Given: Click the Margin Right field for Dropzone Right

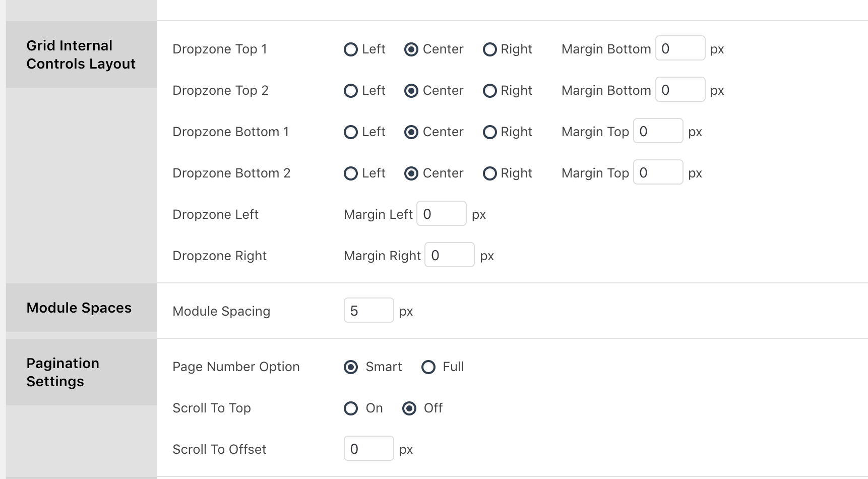Looking at the screenshot, I should [x=449, y=255].
